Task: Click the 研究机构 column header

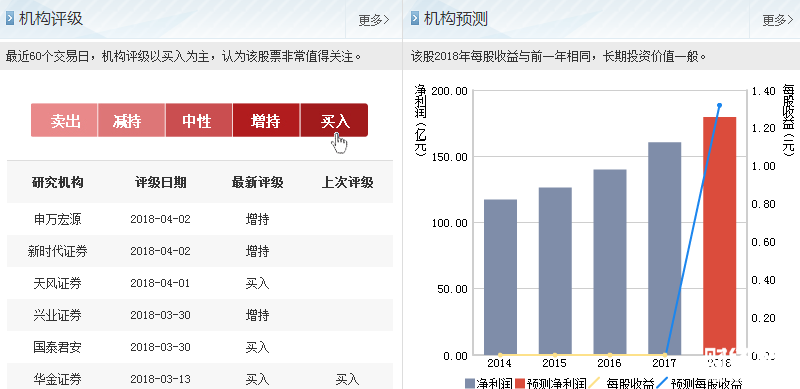Action: pyautogui.click(x=58, y=182)
